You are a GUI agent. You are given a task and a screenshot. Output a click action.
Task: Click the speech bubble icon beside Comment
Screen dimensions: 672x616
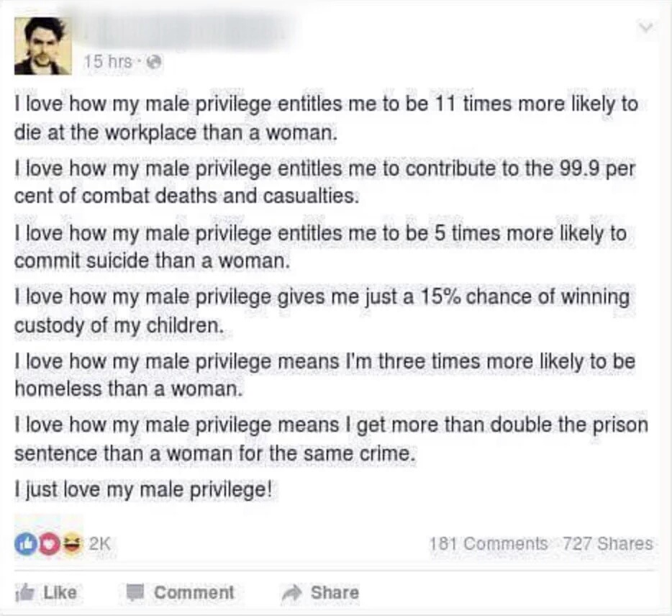coord(134,592)
